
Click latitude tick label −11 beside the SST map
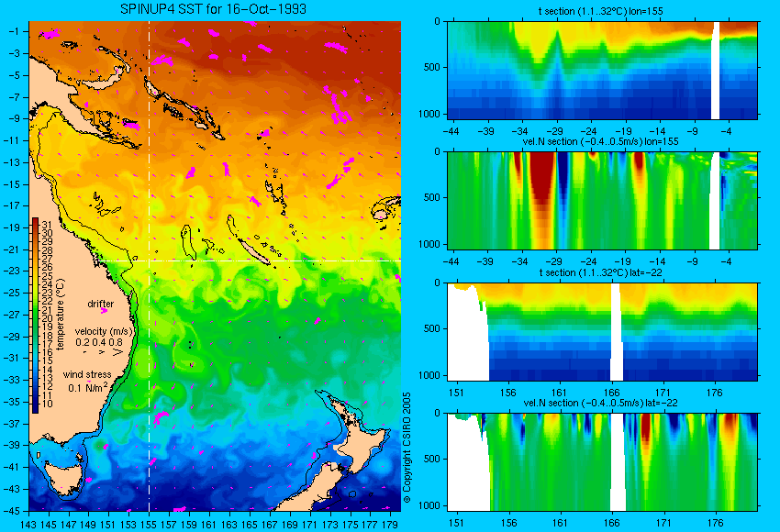point(11,140)
